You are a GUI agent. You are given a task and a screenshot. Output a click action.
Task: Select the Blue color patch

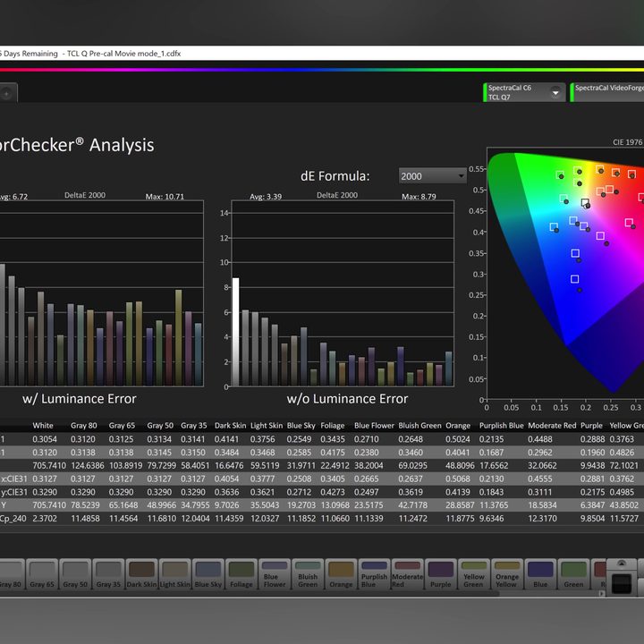click(x=541, y=573)
